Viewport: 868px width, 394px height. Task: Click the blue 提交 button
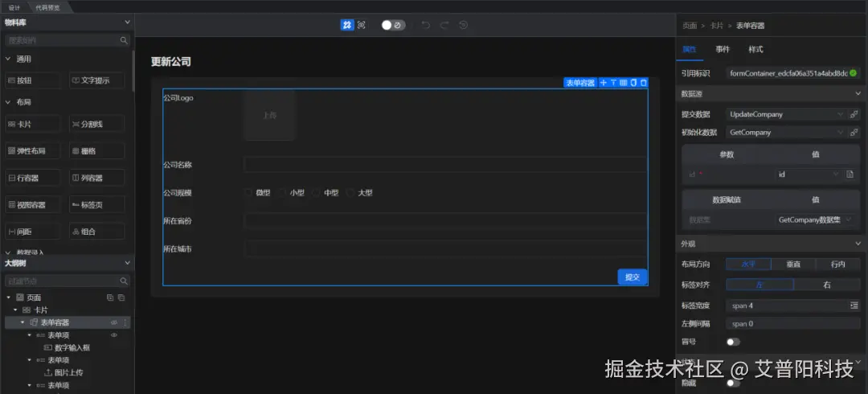coord(633,277)
